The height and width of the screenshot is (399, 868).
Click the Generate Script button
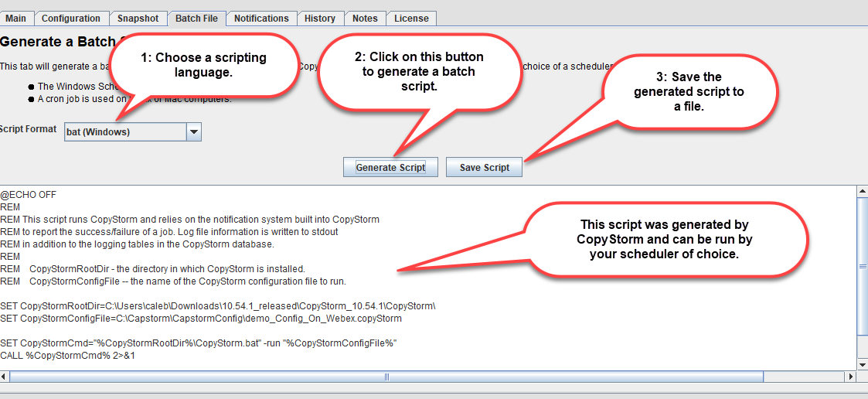pyautogui.click(x=391, y=167)
